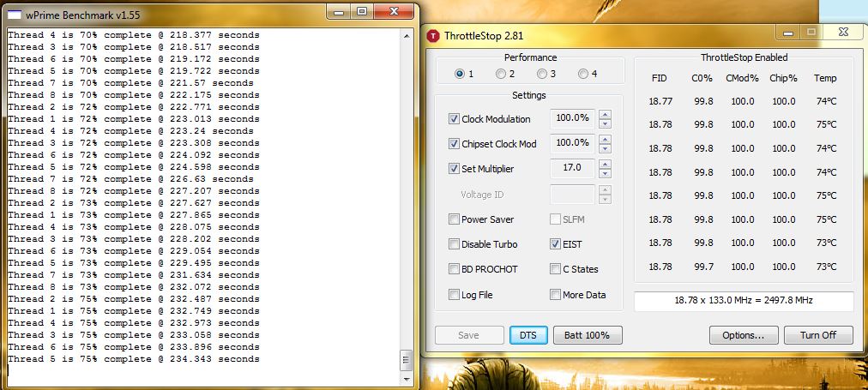
Task: Click the Chip% column header
Action: (783, 79)
